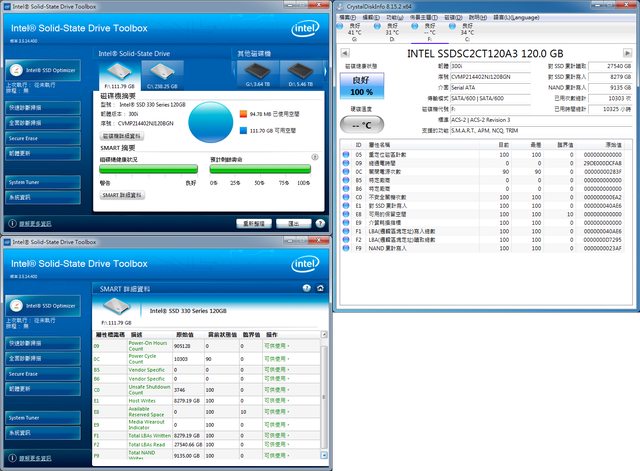This screenshot has width=640, height=471.
Task: Click the SMART details button under SMART summary
Action: (122, 194)
